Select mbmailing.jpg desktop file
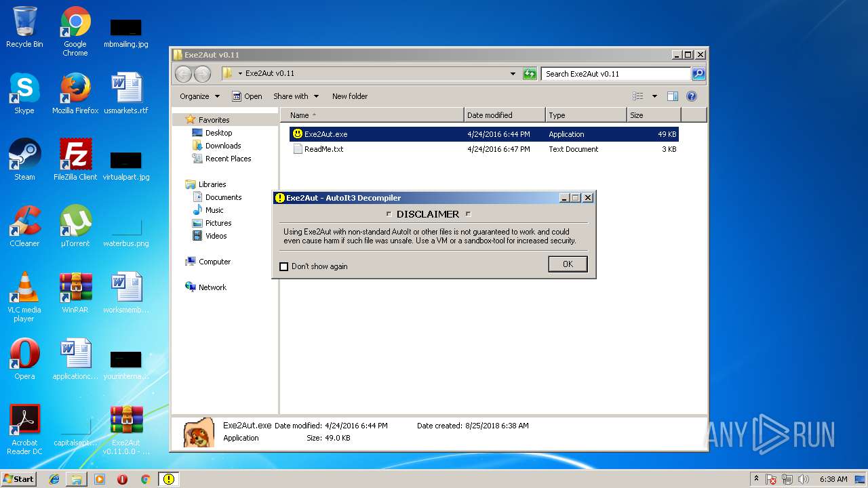The width and height of the screenshot is (868, 488). (x=126, y=32)
